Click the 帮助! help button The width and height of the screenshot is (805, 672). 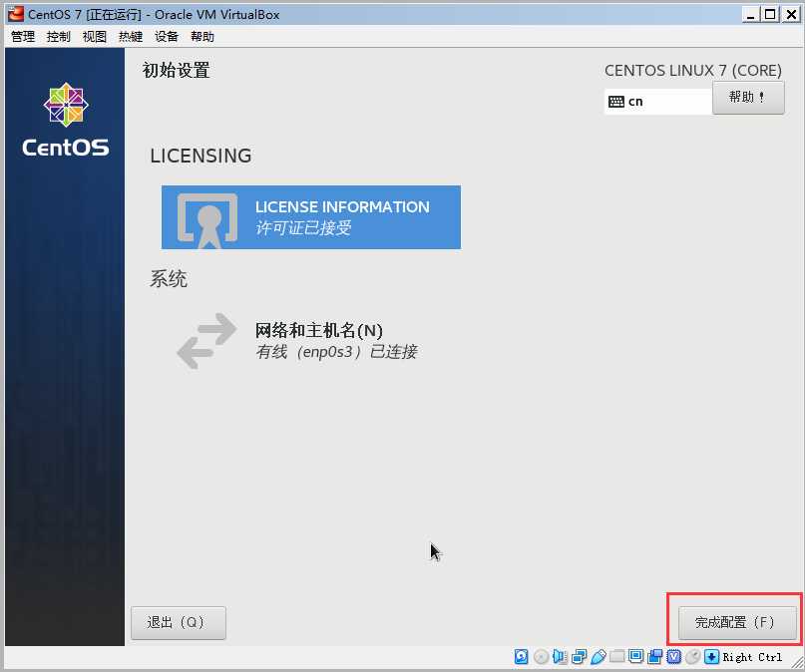748,98
